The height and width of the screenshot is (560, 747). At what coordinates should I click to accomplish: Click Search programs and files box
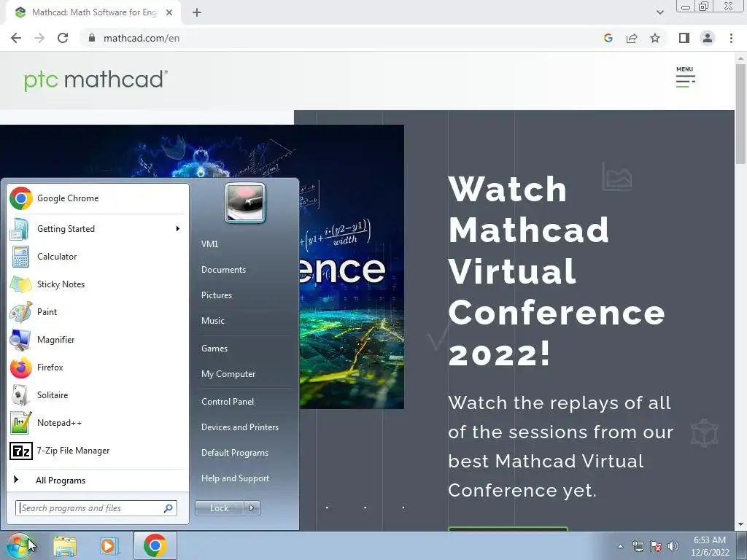click(x=96, y=508)
